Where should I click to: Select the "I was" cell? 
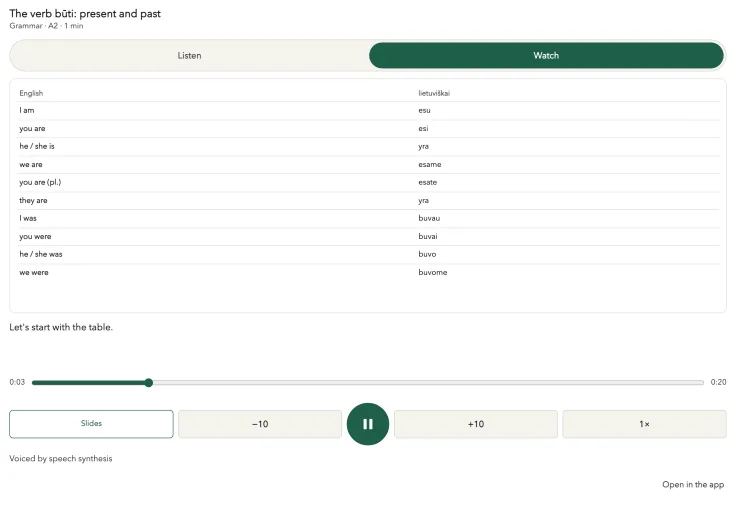click(x=28, y=218)
